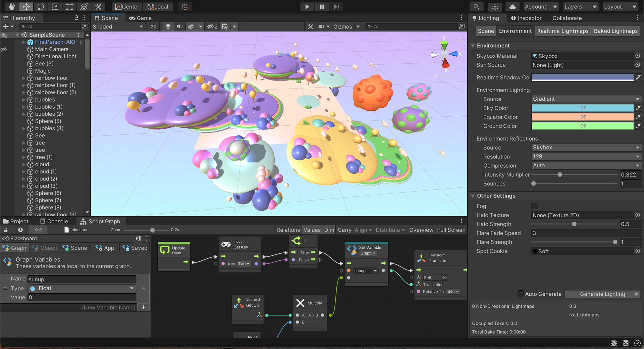Click the sunup variable Name field

click(x=82, y=279)
